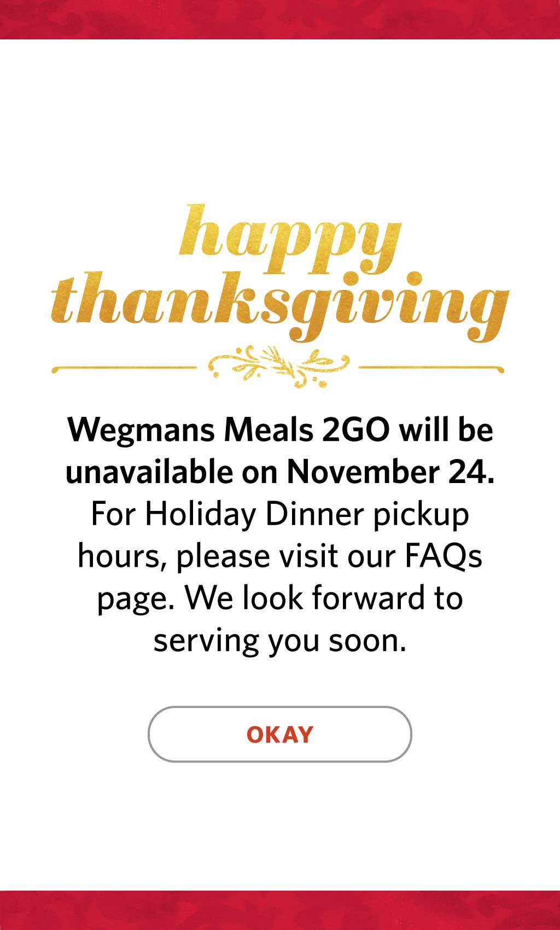The height and width of the screenshot is (930, 560).
Task: Click the red banner at the bottom
Action: coord(280,911)
